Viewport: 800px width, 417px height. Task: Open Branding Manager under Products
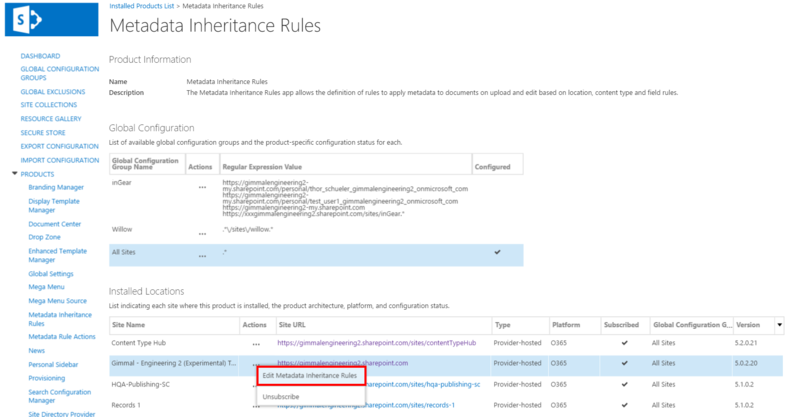pyautogui.click(x=56, y=187)
